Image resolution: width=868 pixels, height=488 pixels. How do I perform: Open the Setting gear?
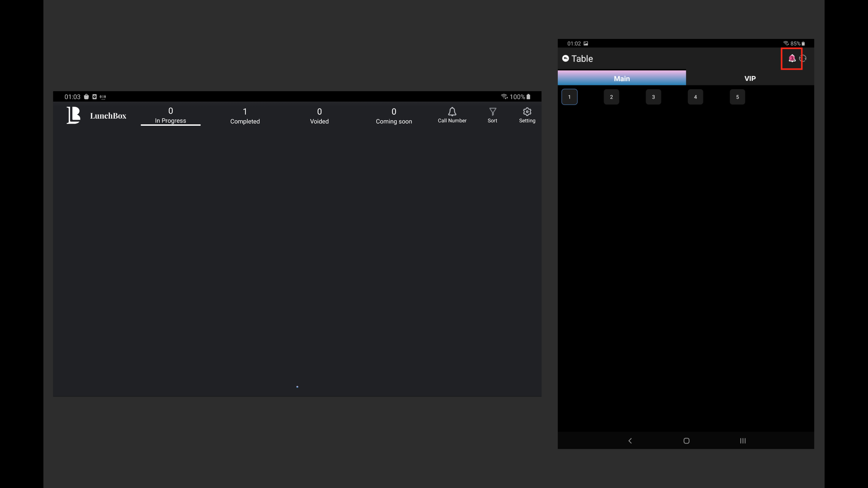(527, 115)
